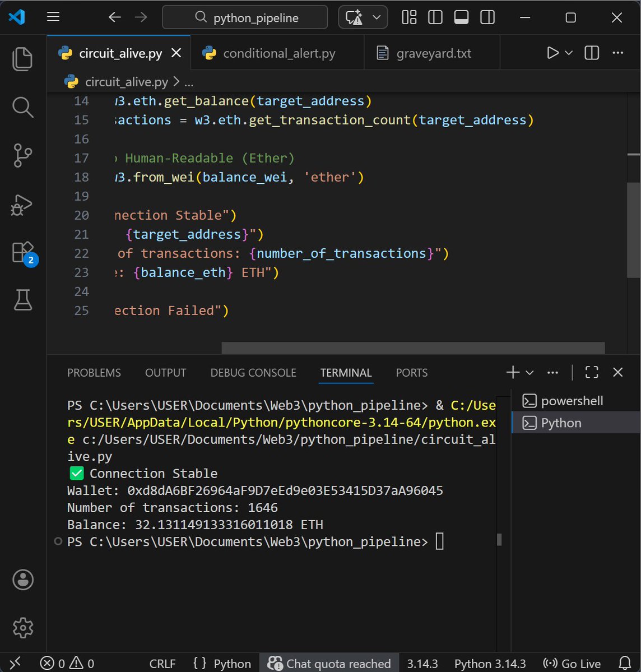Click the editor vertical scrollbar thumb
The width and height of the screenshot is (641, 672).
click(x=633, y=230)
